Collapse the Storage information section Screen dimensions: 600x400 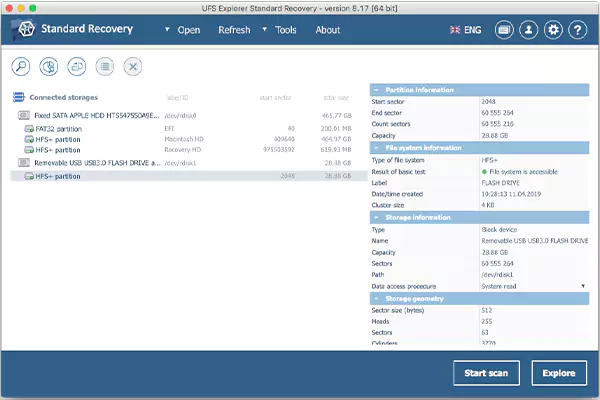(376, 217)
